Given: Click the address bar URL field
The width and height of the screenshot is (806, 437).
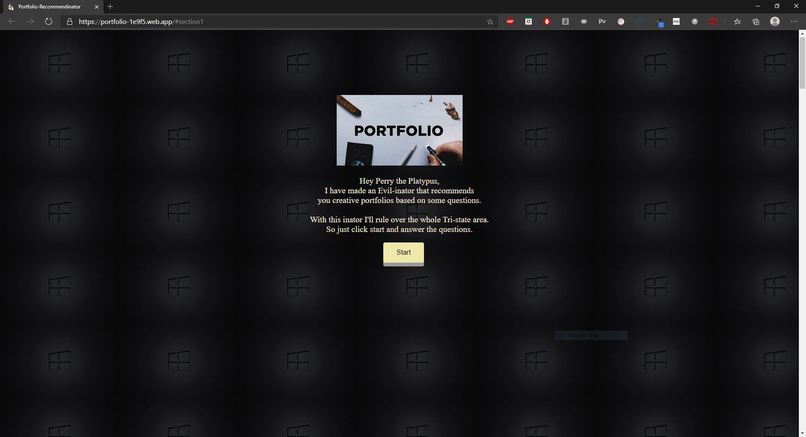Looking at the screenshot, I should pos(278,22).
